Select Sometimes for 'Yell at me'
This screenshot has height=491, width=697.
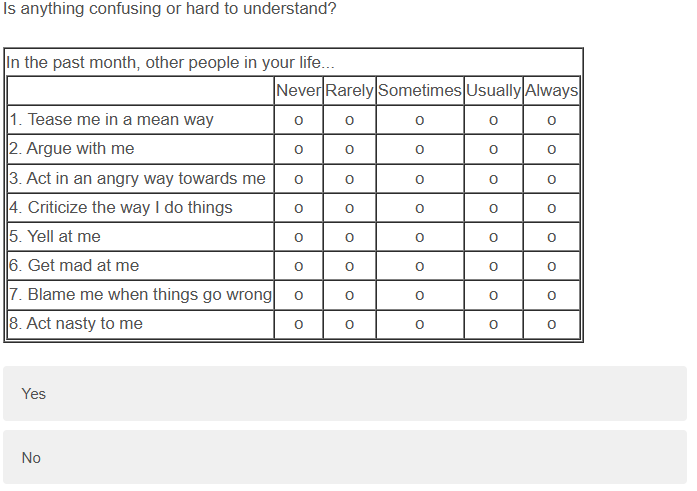[x=419, y=237]
